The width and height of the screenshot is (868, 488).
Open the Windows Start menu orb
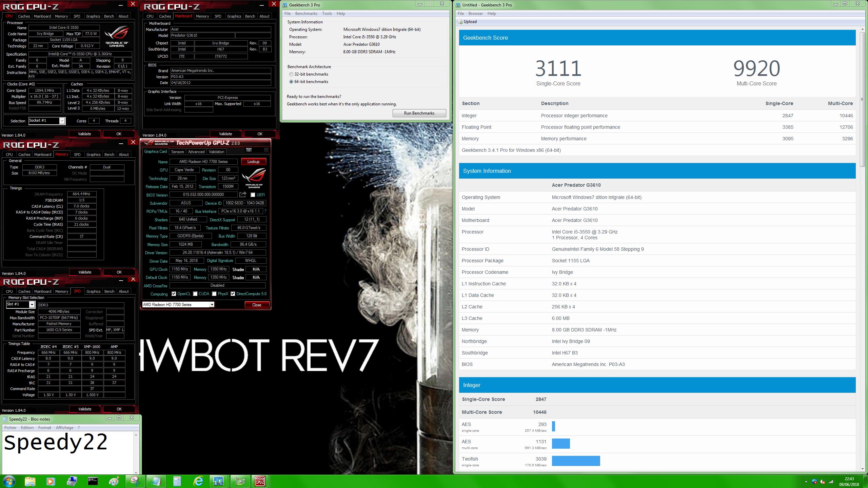[x=9, y=481]
